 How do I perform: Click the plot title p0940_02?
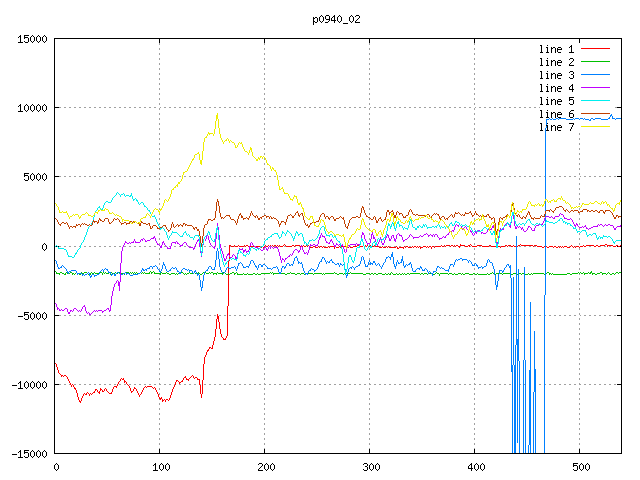(338, 18)
